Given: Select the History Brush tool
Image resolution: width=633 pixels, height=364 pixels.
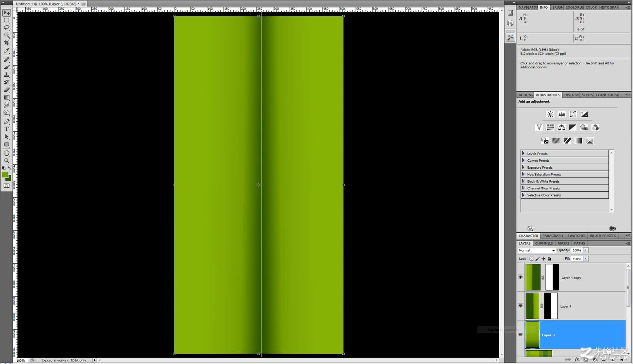Looking at the screenshot, I should [x=7, y=82].
